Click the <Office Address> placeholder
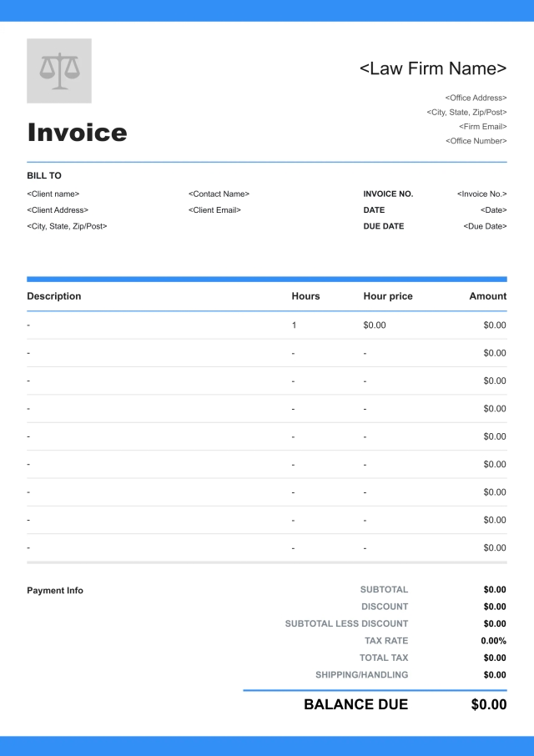This screenshot has height=756, width=534. [x=476, y=98]
